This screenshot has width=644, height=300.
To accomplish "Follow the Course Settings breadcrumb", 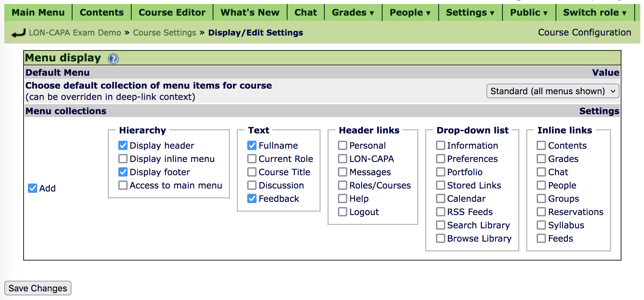I will pos(165,33).
